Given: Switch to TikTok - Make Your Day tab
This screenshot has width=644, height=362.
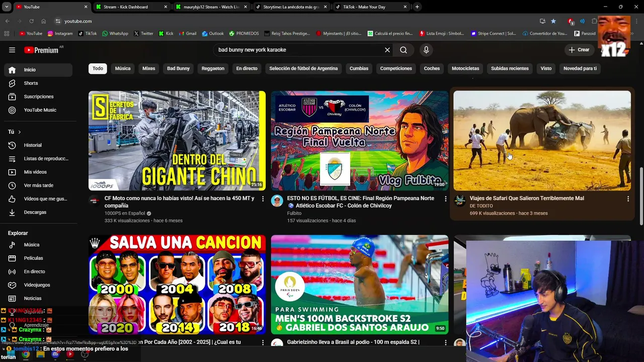Looking at the screenshot, I should 371,7.
